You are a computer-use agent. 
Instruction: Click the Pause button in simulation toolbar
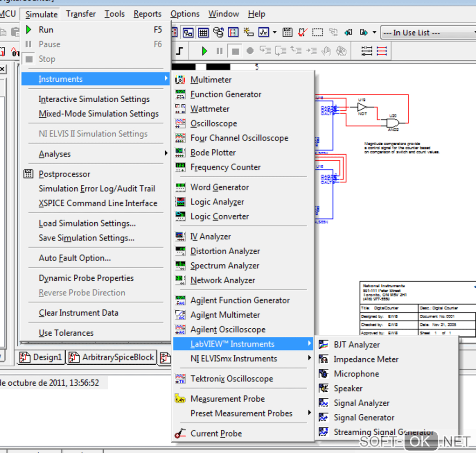pyautogui.click(x=219, y=51)
